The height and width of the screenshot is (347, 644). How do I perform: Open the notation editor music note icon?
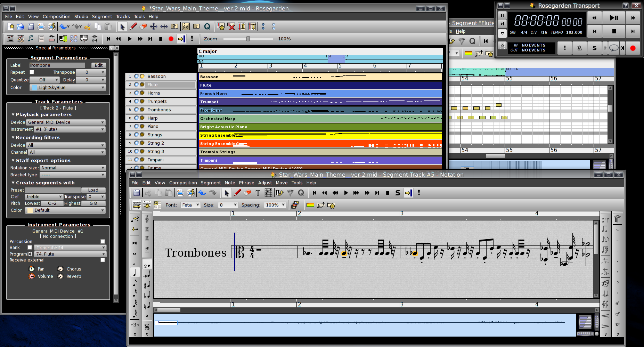point(31,39)
